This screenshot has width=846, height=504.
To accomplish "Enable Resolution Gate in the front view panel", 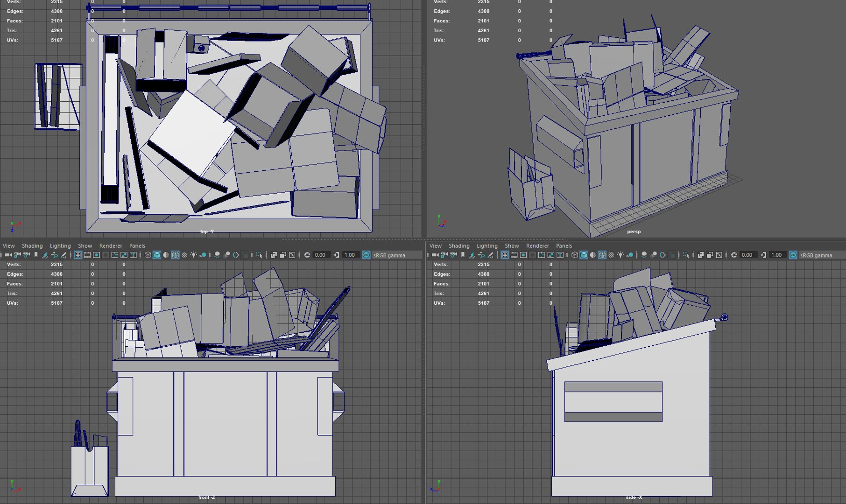I will click(x=97, y=255).
